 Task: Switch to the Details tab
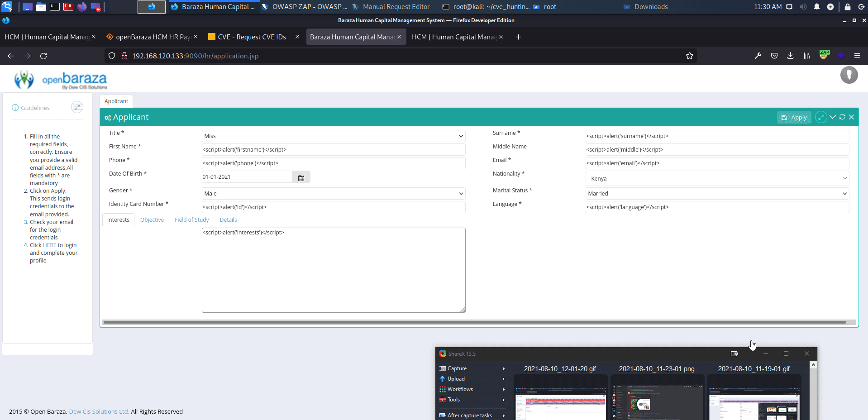coord(228,220)
